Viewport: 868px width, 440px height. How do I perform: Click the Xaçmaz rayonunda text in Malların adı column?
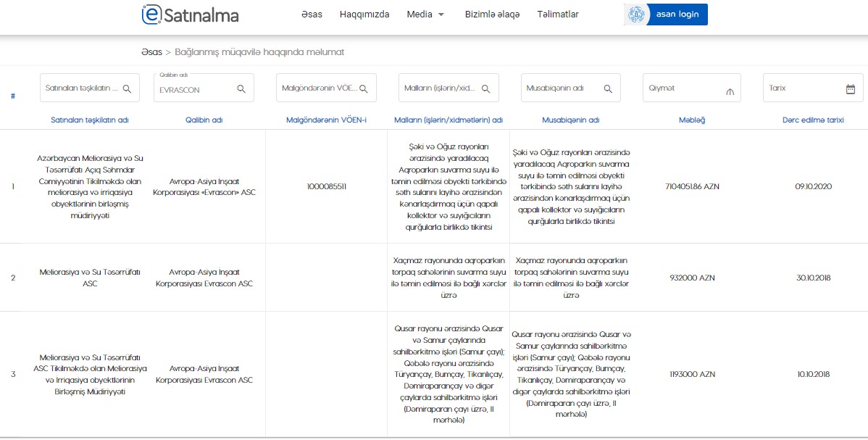pos(448,278)
